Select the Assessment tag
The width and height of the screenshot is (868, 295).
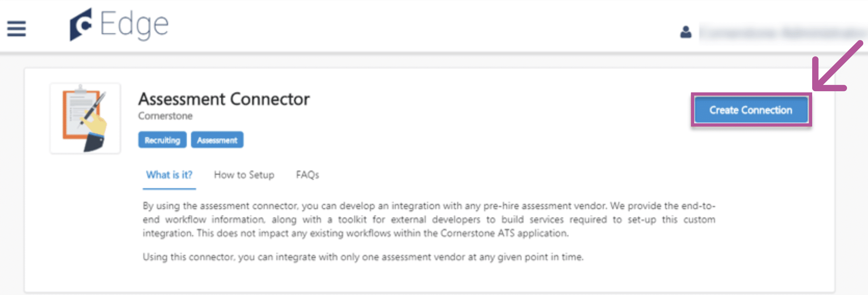tap(217, 140)
